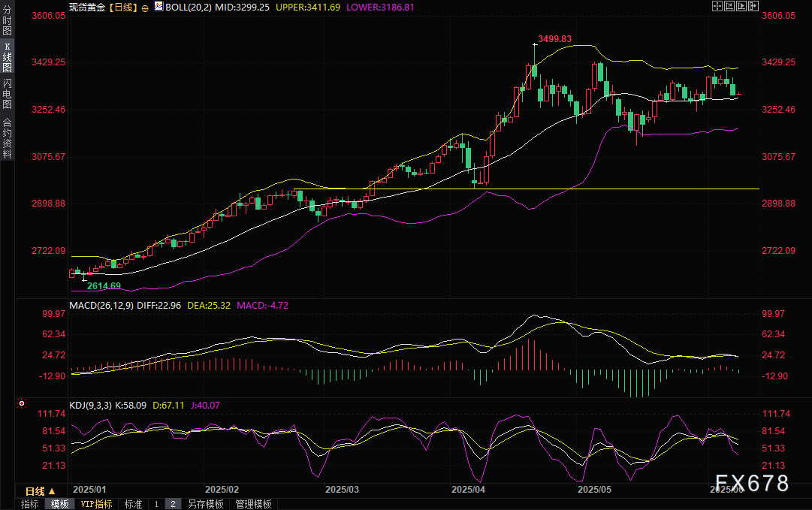Image resolution: width=812 pixels, height=510 pixels.
Task: Click the crosshair cursor icon at top right
Action: 717,6
